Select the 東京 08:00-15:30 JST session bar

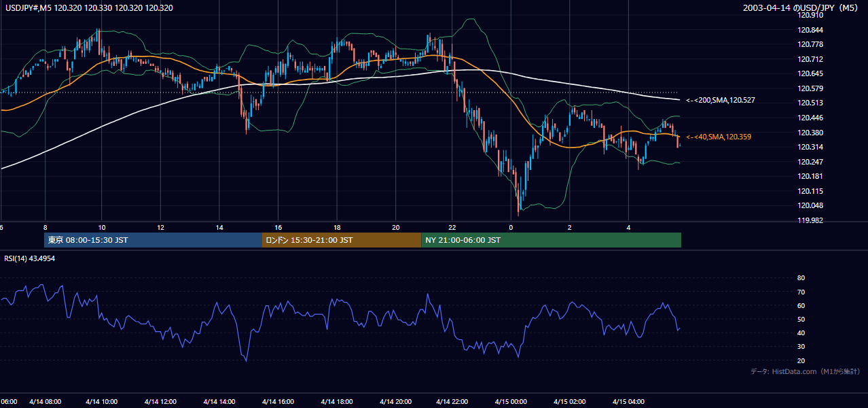pyautogui.click(x=153, y=240)
